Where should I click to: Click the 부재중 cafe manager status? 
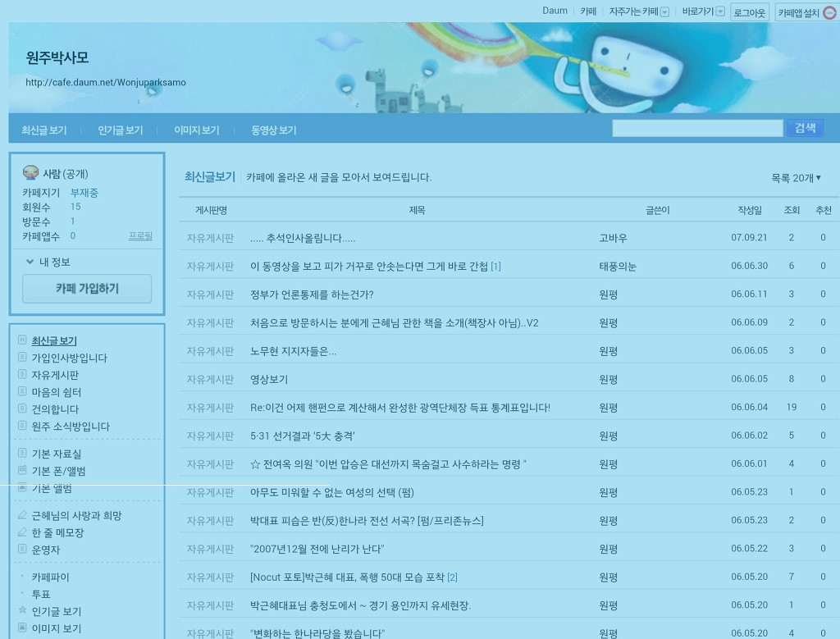[x=84, y=192]
